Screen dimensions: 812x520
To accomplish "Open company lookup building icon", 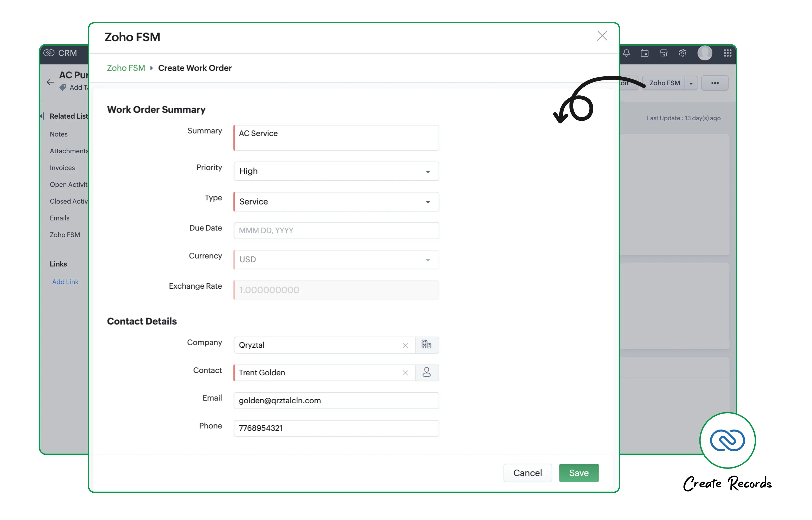I will click(427, 345).
